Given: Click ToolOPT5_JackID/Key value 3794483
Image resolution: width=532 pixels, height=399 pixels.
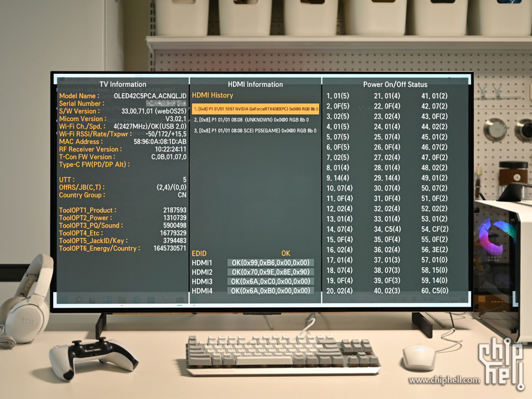Looking at the screenshot, I should point(175,240).
